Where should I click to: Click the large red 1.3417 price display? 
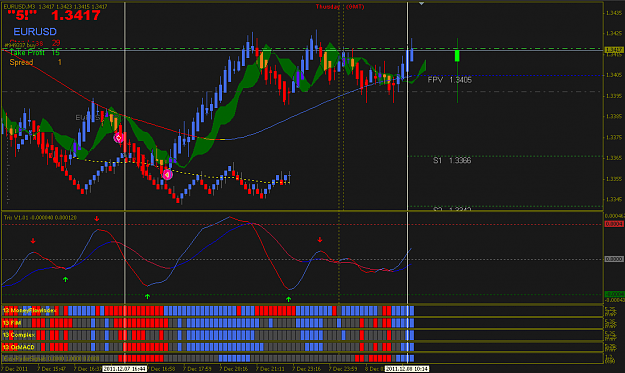coord(76,16)
